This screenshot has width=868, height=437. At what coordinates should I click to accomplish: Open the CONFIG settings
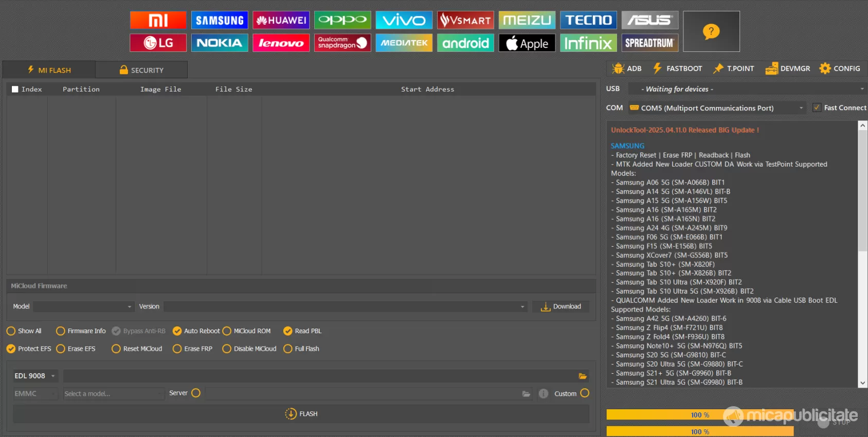pos(840,68)
